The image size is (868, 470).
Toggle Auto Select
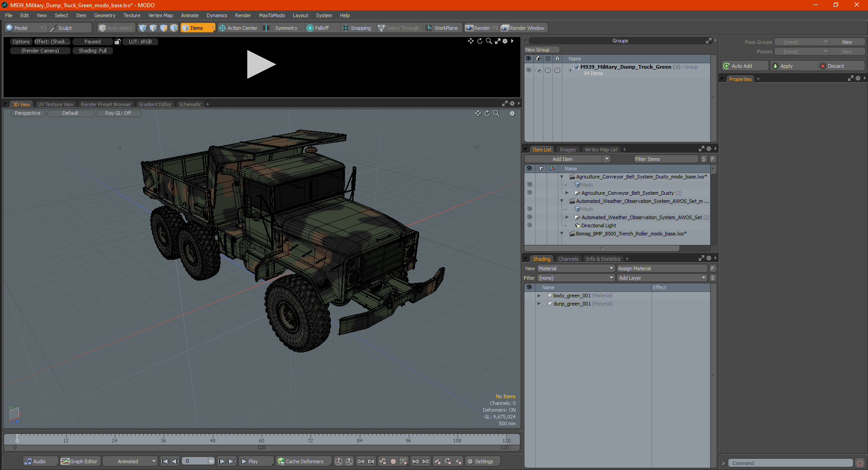click(x=116, y=28)
